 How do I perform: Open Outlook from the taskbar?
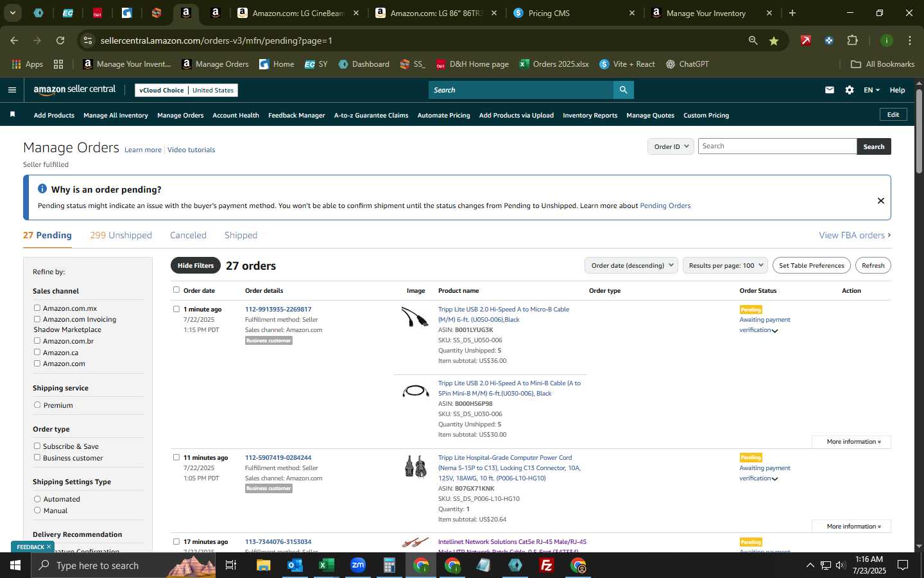click(295, 565)
